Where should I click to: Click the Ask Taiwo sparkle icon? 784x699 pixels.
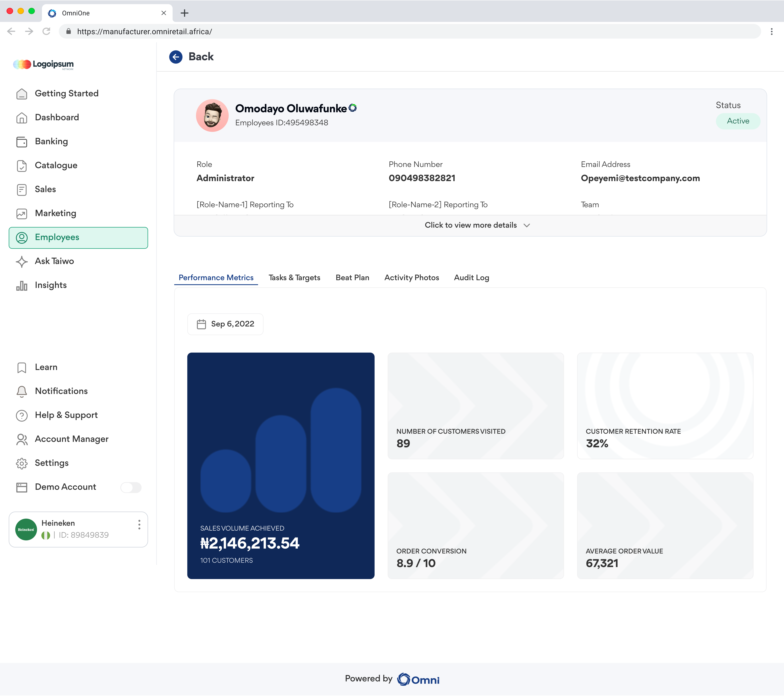click(x=22, y=261)
